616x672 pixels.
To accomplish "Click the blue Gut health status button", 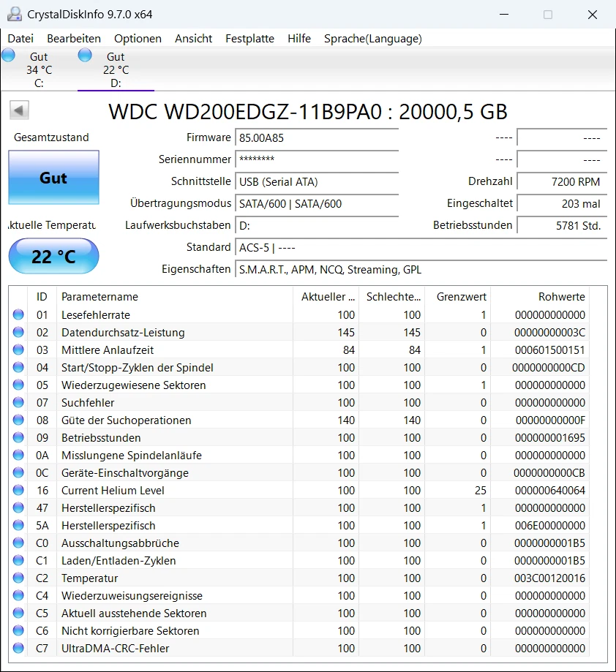I will (53, 177).
